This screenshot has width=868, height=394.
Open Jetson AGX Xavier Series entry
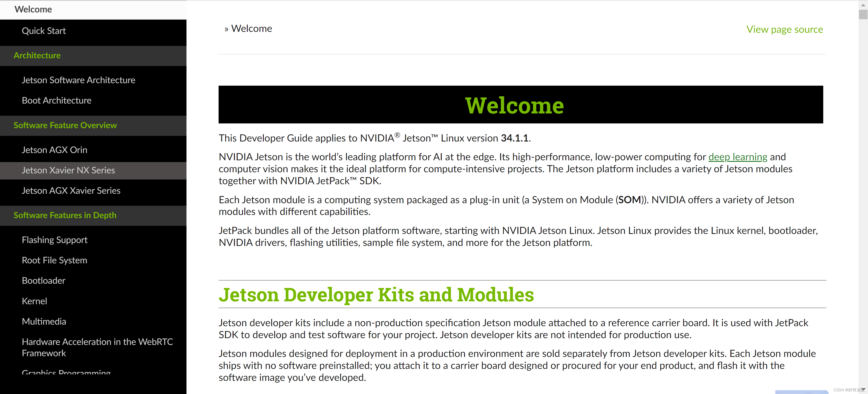point(71,191)
